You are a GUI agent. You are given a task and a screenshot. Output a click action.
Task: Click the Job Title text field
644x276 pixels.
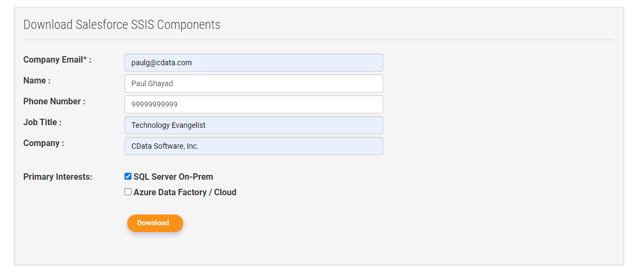[253, 125]
